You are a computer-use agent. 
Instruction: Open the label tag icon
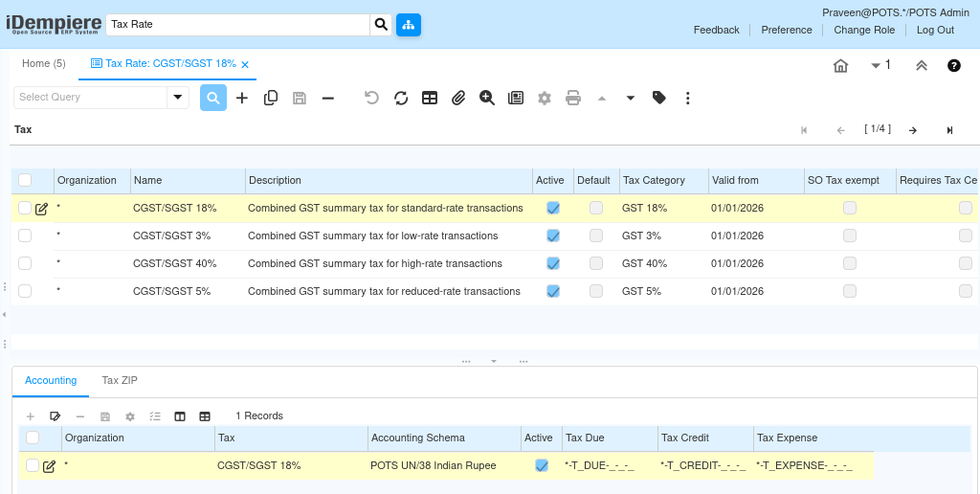click(x=658, y=98)
